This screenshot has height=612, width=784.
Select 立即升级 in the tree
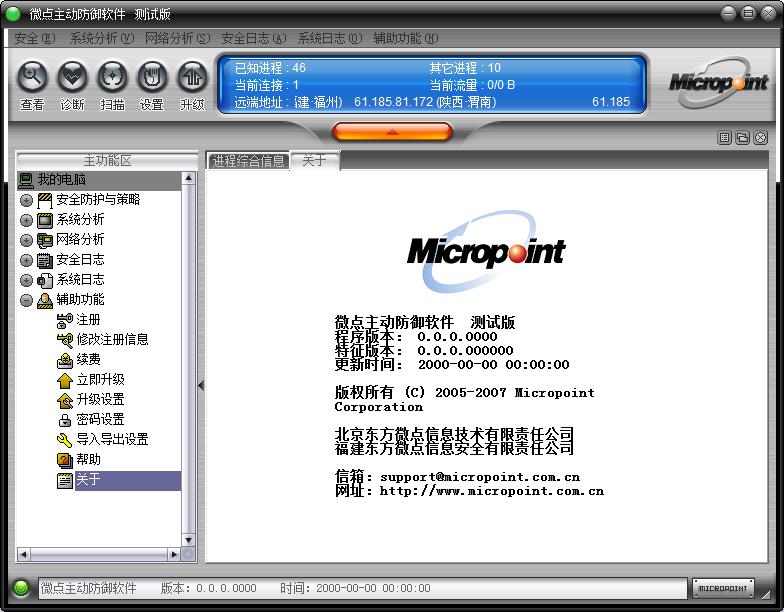tap(100, 380)
